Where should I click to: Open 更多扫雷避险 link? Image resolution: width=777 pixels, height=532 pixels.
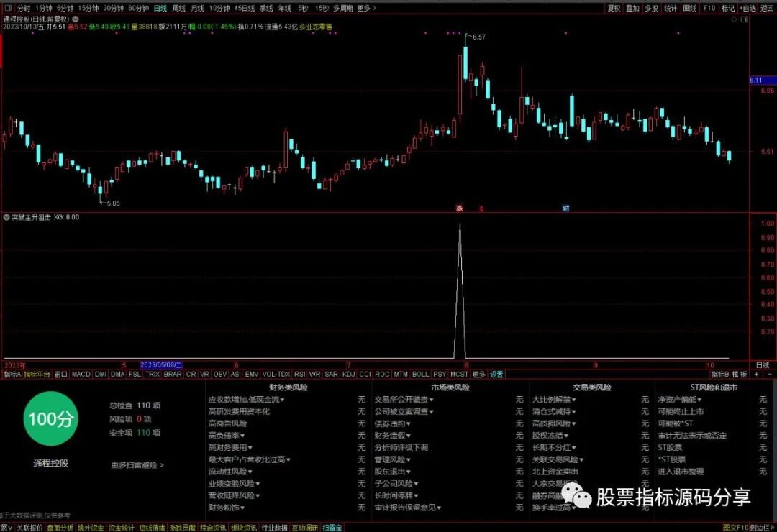137,465
